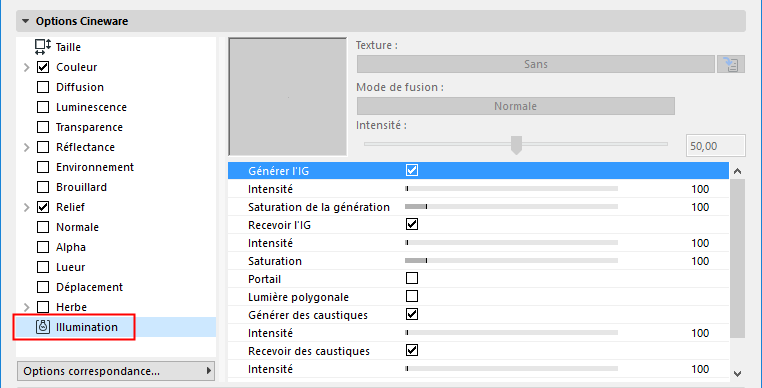Click Intensité slider under Recevoir l'IG
The height and width of the screenshot is (388, 762).
point(511,243)
